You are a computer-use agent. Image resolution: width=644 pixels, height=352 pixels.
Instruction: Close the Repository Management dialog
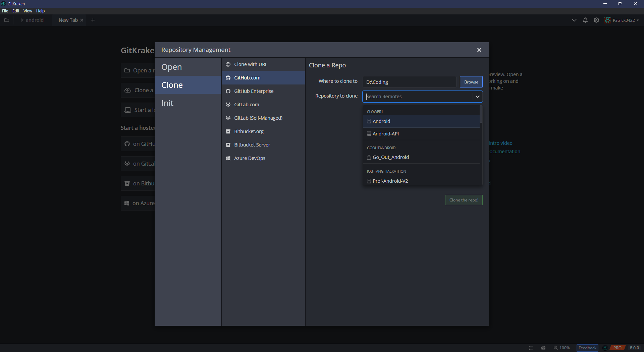pyautogui.click(x=479, y=50)
